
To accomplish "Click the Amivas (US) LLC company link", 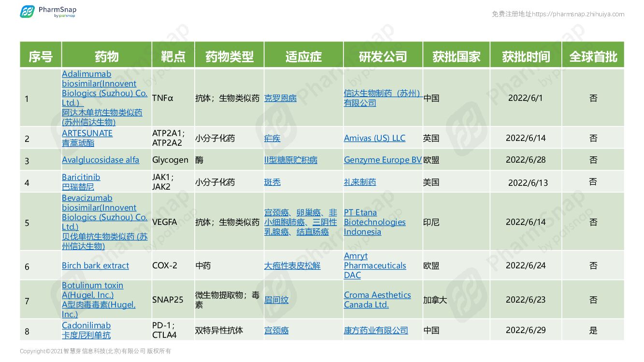I will pos(375,138).
